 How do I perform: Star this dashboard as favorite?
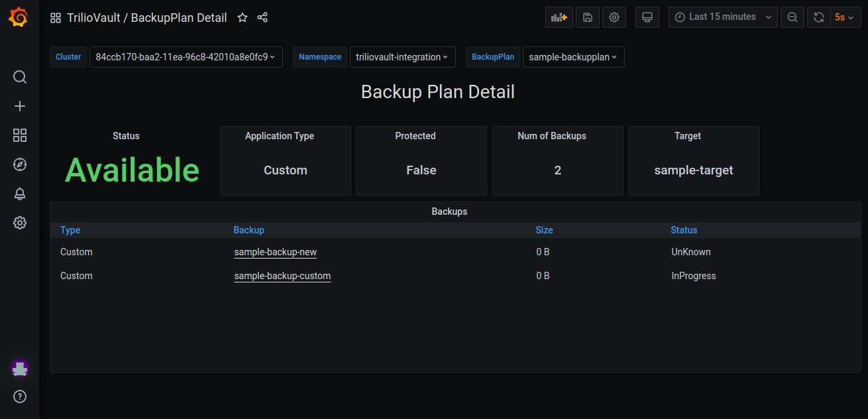pyautogui.click(x=243, y=18)
